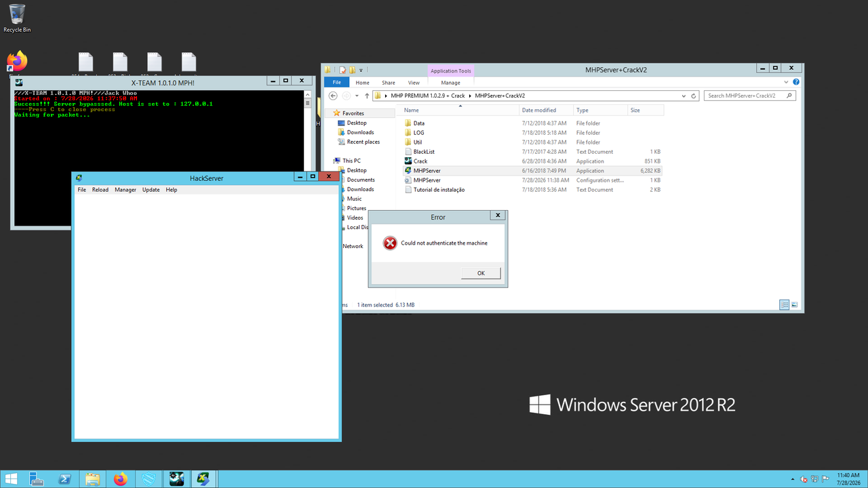Select Favorites in navigation pane
This screenshot has height=488, width=868.
coord(353,113)
